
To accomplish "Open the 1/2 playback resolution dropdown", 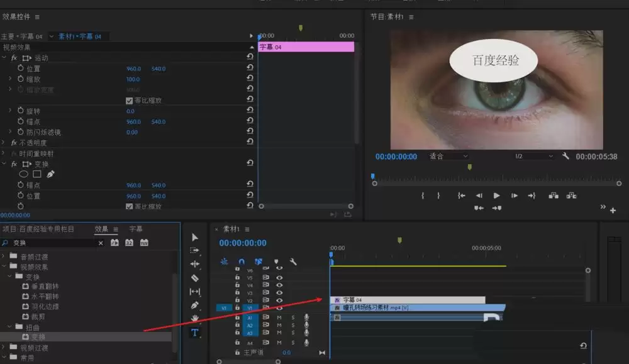I will tap(533, 156).
